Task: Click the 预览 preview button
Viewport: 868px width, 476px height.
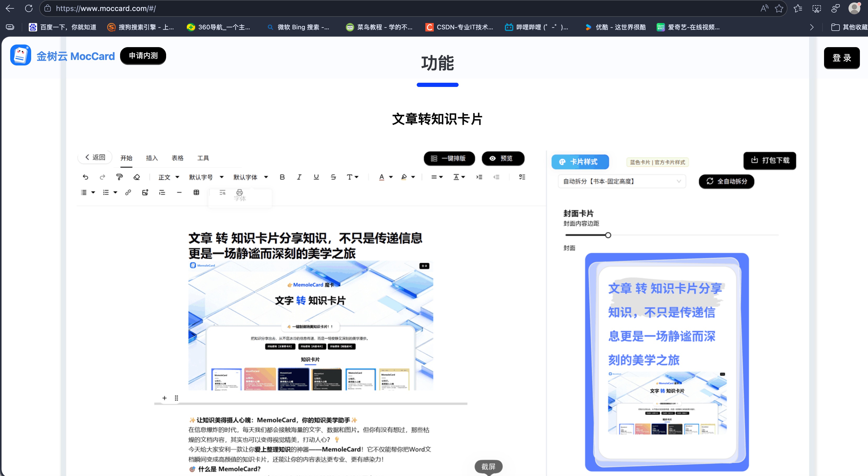Action: tap(503, 158)
